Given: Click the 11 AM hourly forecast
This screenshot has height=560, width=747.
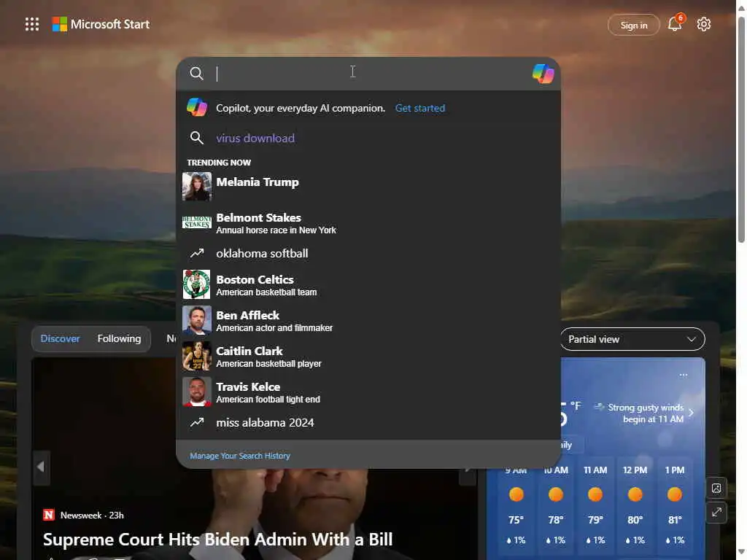Looking at the screenshot, I should point(595,506).
